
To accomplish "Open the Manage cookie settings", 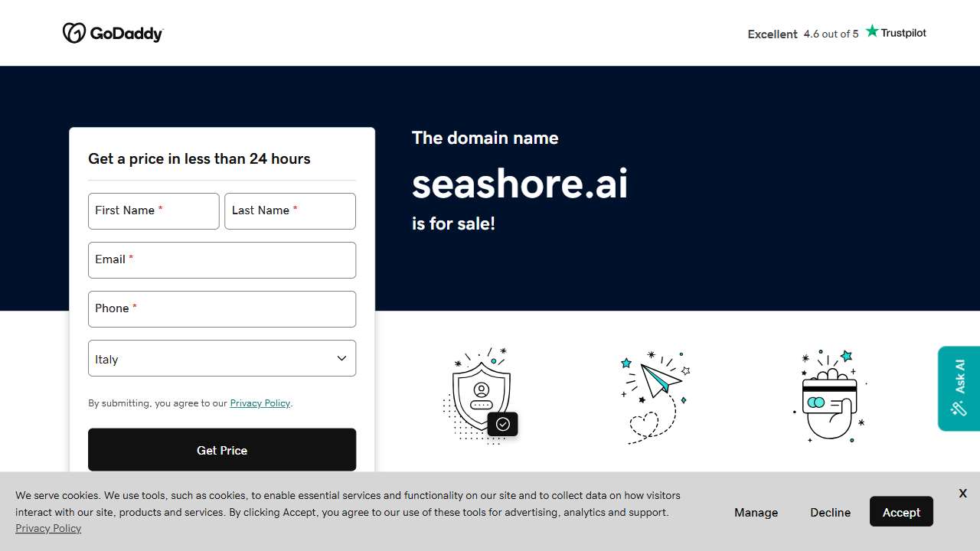I will coord(756,512).
